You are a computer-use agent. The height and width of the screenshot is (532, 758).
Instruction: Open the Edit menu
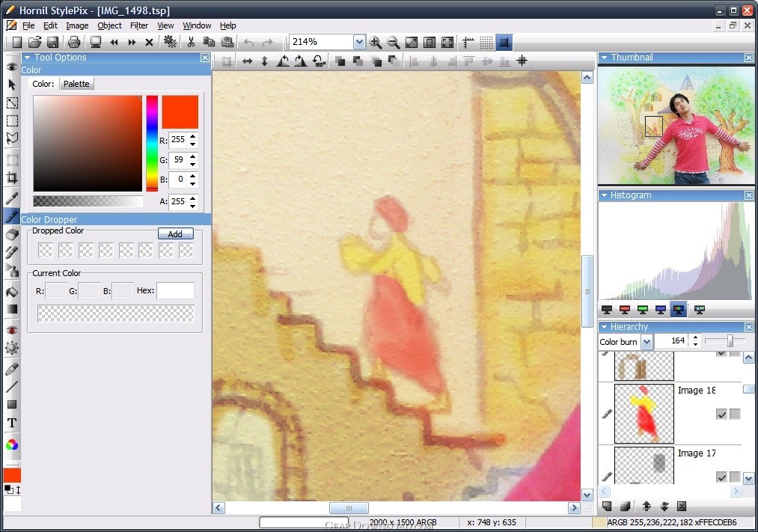tap(50, 25)
